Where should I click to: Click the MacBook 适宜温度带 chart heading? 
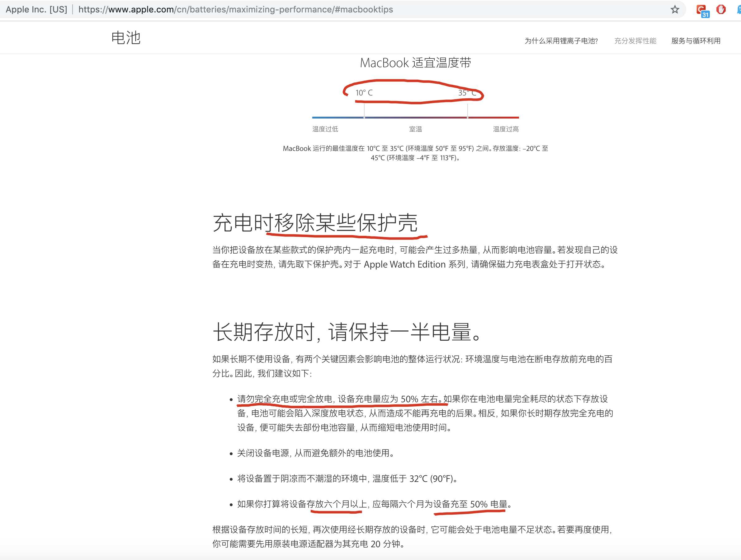tap(415, 63)
